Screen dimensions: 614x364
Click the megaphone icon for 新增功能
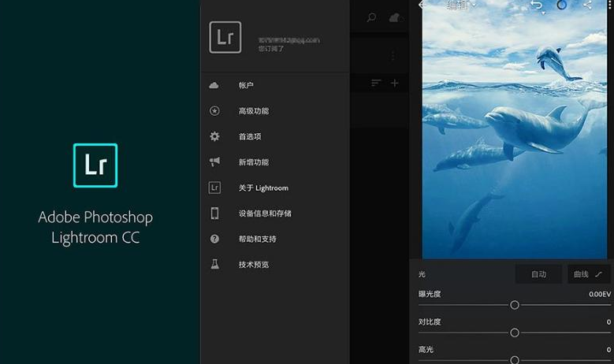(x=214, y=162)
